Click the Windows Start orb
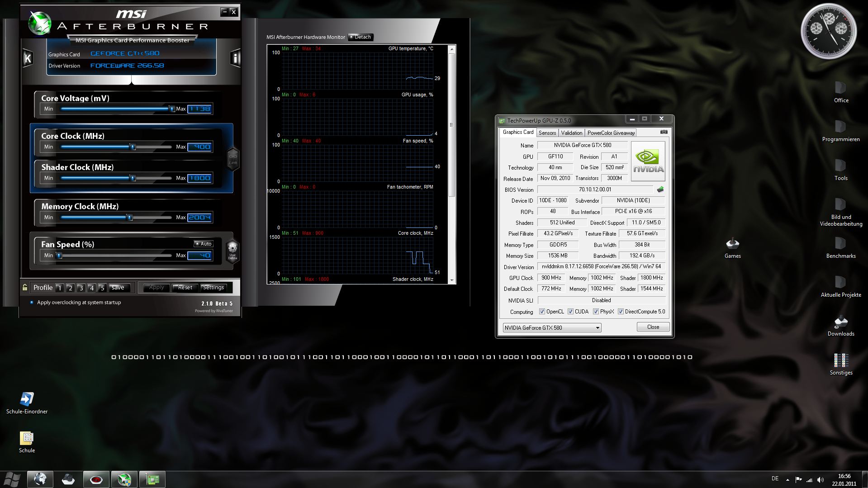 point(12,479)
